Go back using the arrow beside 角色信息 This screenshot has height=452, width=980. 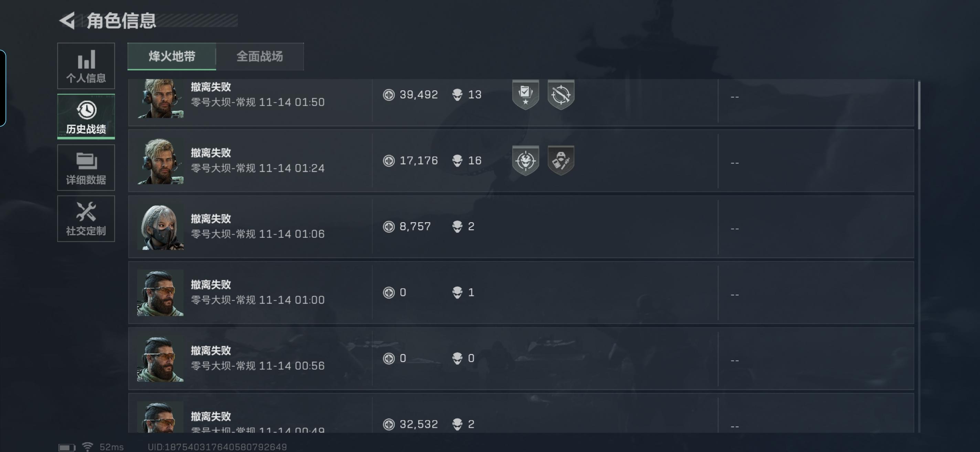coord(67,21)
